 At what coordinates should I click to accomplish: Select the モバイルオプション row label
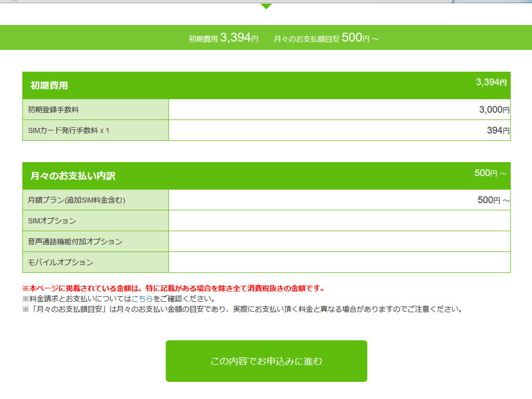[x=61, y=262]
